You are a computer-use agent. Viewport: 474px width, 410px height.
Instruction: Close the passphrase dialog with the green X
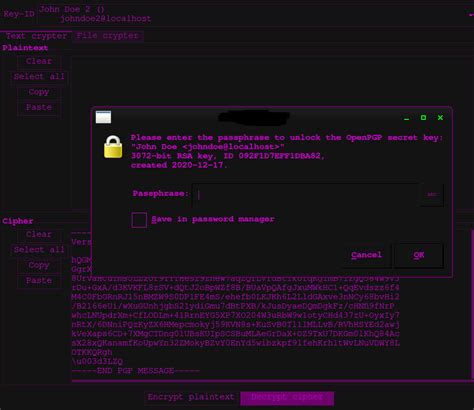pyautogui.click(x=440, y=118)
